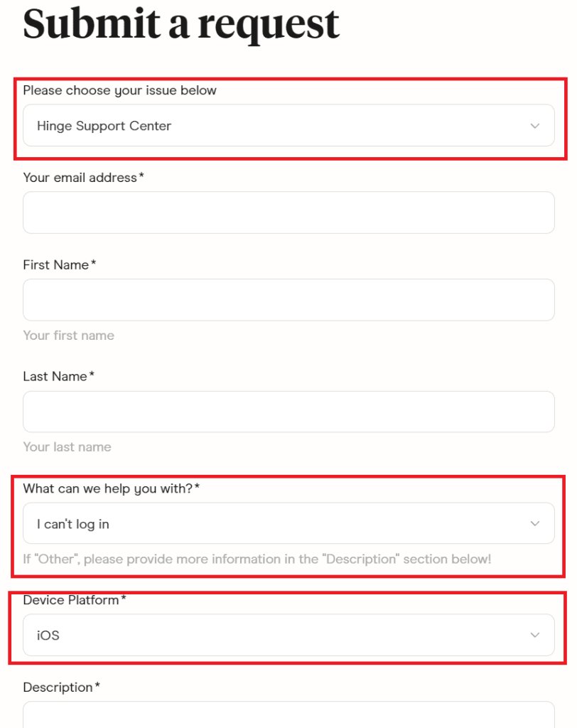This screenshot has width=577, height=728.
Task: Click the chevron on the Device Platform selector
Action: [535, 635]
